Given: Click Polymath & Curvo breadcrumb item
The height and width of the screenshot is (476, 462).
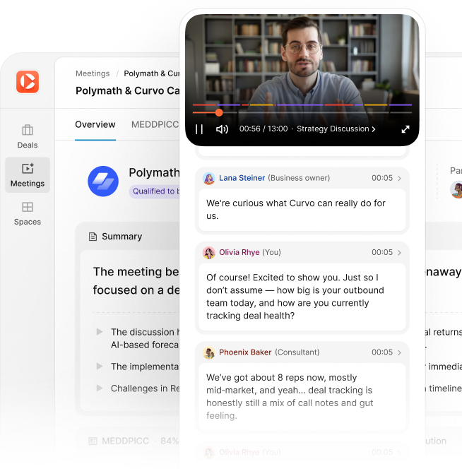Looking at the screenshot, I should pos(152,73).
